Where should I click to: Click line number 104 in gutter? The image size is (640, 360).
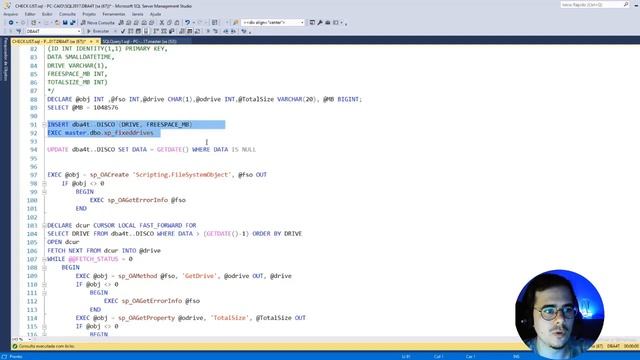(32, 234)
